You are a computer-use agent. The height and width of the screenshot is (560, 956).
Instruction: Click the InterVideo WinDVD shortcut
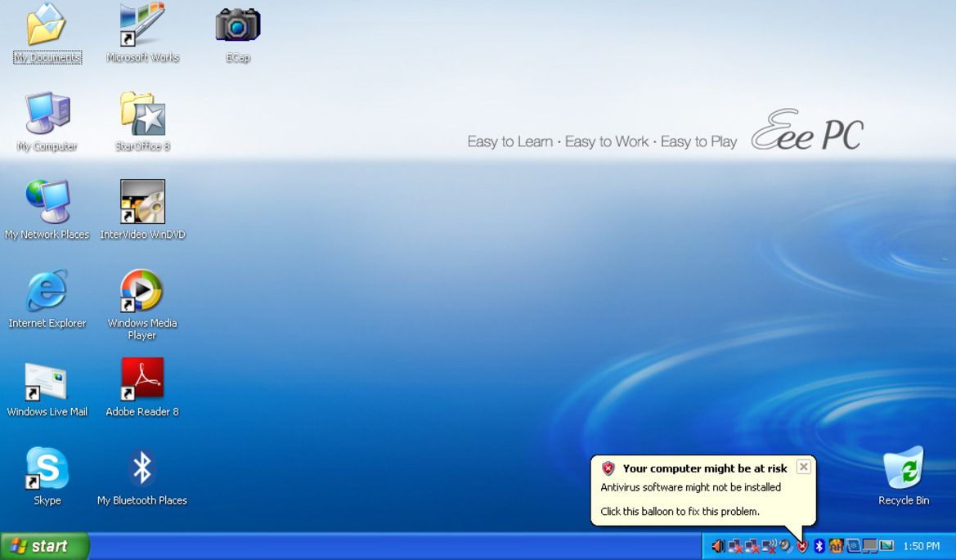tap(142, 210)
